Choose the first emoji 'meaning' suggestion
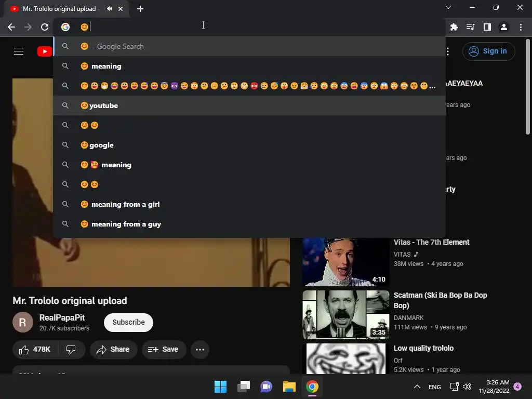This screenshot has width=532, height=399. [x=249, y=66]
